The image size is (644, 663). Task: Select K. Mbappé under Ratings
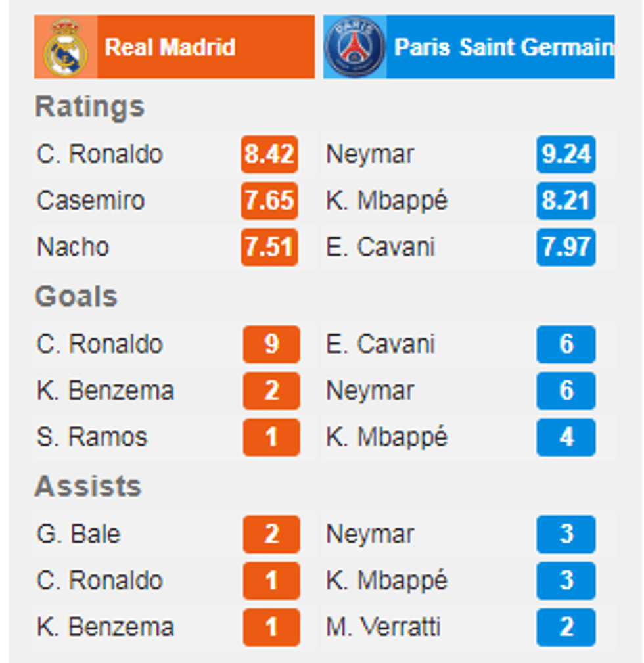(386, 200)
